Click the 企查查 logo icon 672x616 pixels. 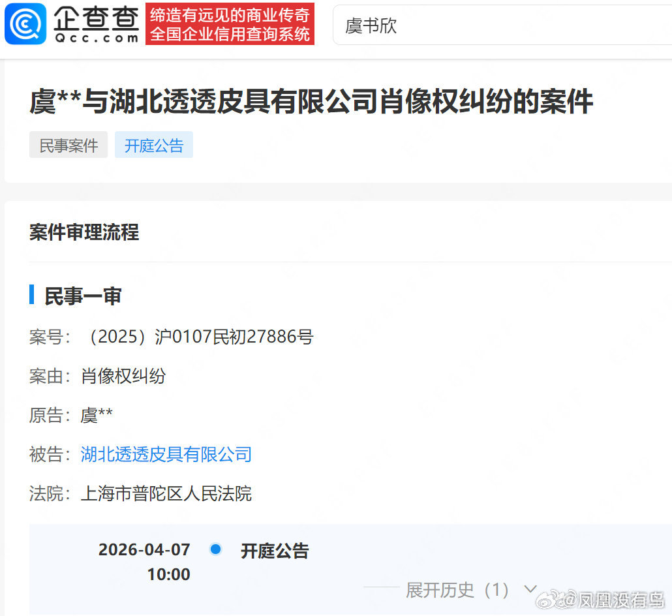coord(23,24)
